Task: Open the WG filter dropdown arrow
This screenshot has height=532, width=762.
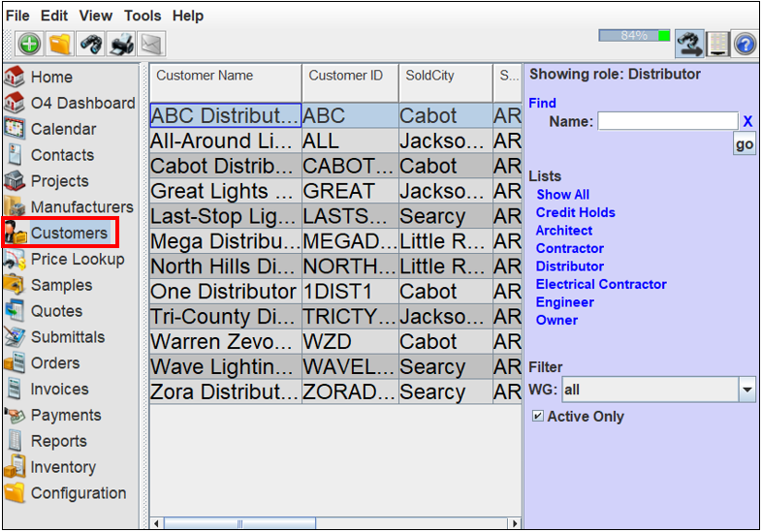Action: (746, 390)
